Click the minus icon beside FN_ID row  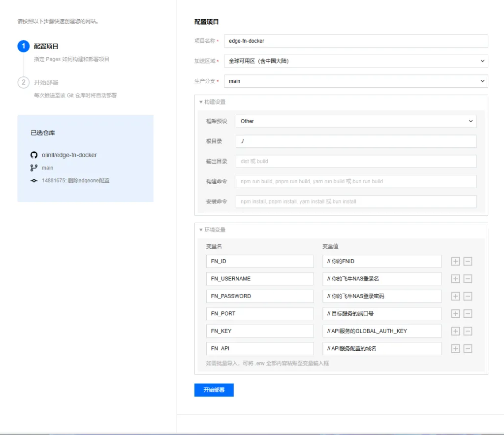pyautogui.click(x=468, y=261)
